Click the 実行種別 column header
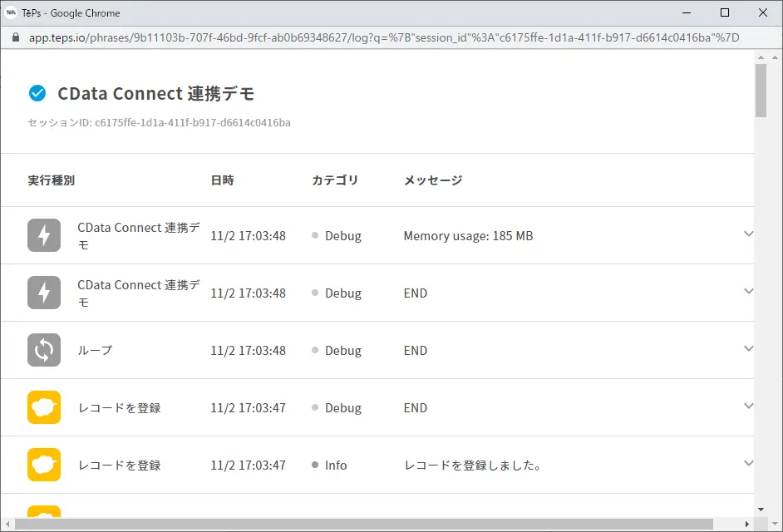The width and height of the screenshot is (783, 532). pos(52,180)
